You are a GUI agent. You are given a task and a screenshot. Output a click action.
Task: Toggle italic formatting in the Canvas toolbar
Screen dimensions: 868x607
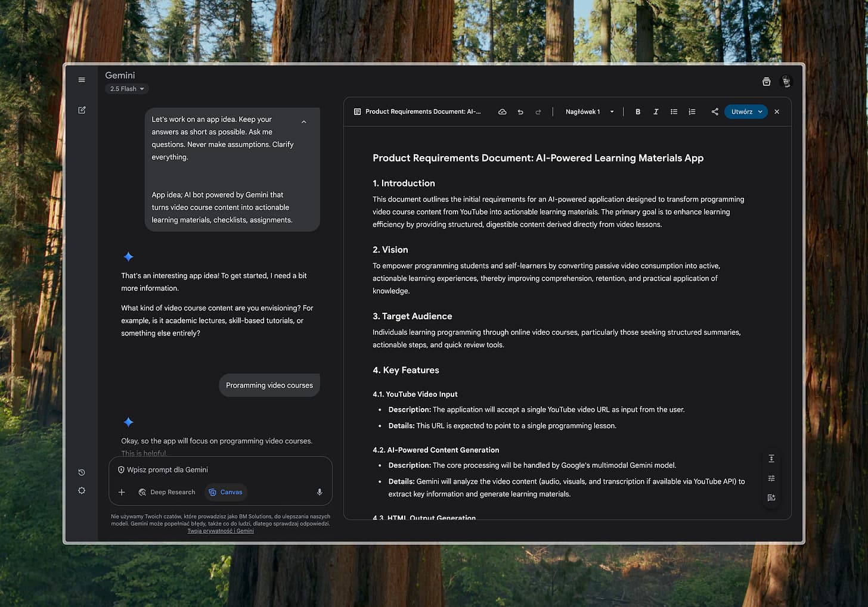tap(656, 111)
